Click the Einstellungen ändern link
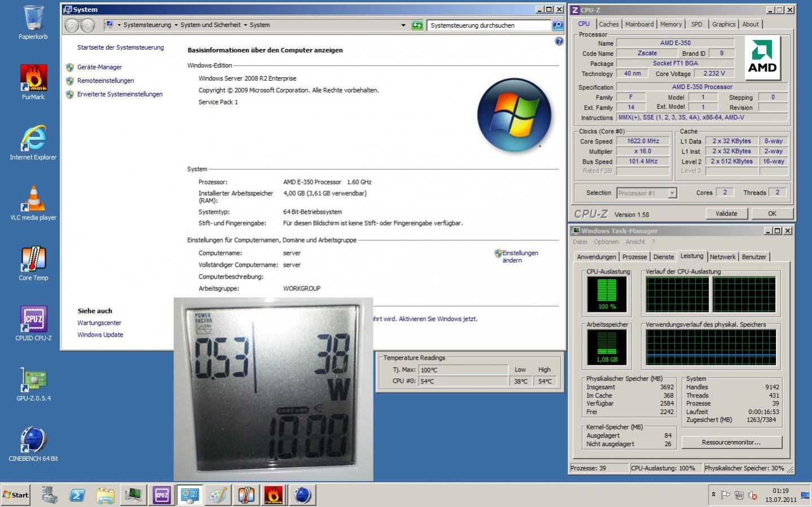 520,257
